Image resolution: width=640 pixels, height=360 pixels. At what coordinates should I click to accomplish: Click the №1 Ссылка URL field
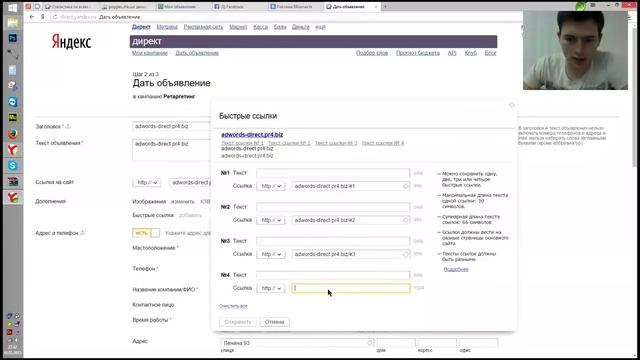tap(351, 186)
